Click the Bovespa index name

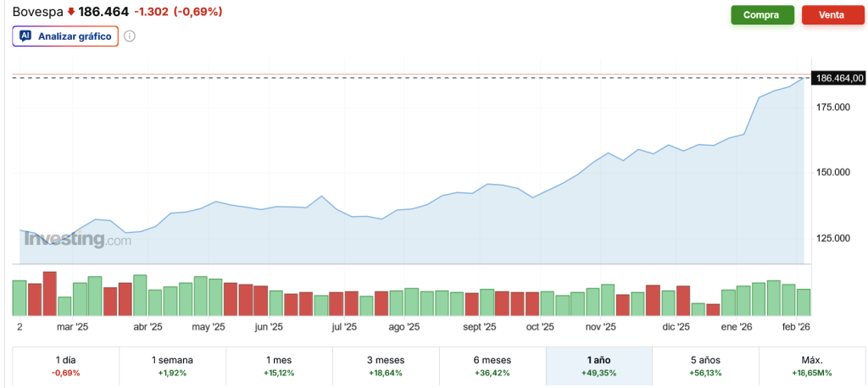38,12
